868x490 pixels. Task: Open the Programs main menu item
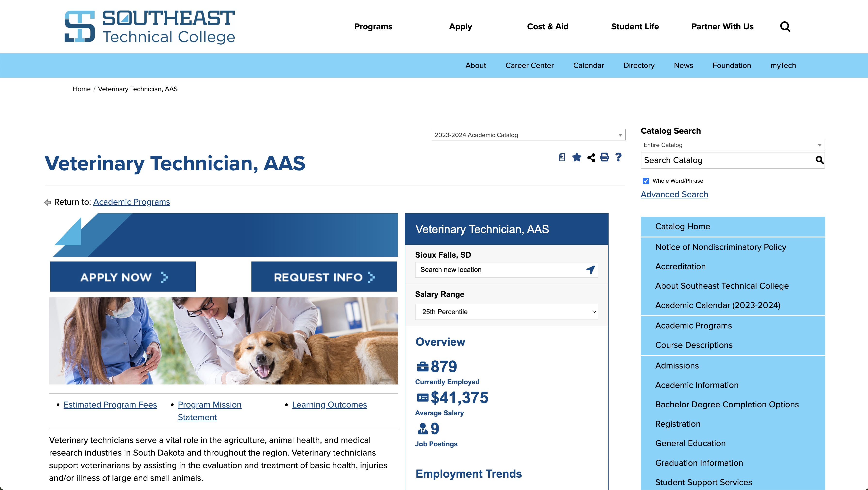pyautogui.click(x=373, y=27)
